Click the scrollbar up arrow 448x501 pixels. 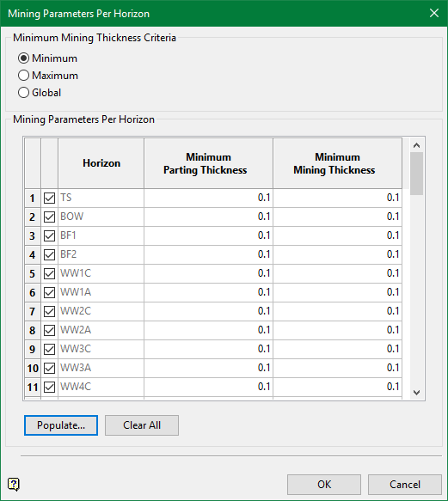pos(416,145)
